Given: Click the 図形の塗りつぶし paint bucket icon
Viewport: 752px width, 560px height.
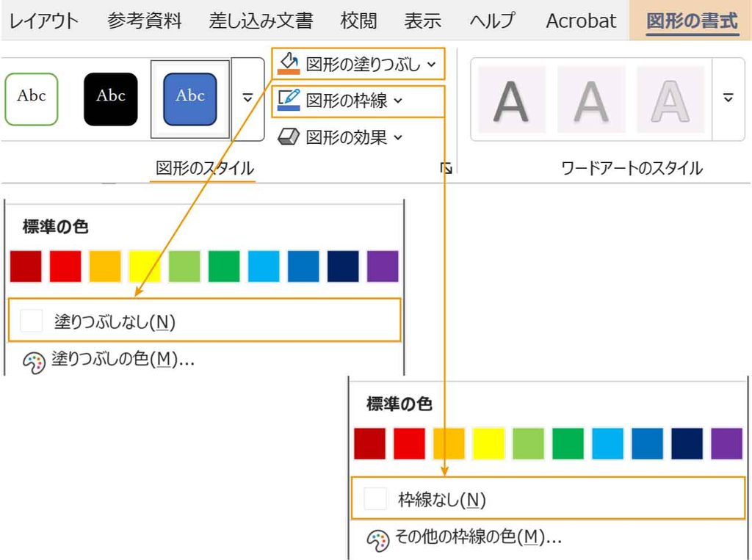Looking at the screenshot, I should pos(289,63).
